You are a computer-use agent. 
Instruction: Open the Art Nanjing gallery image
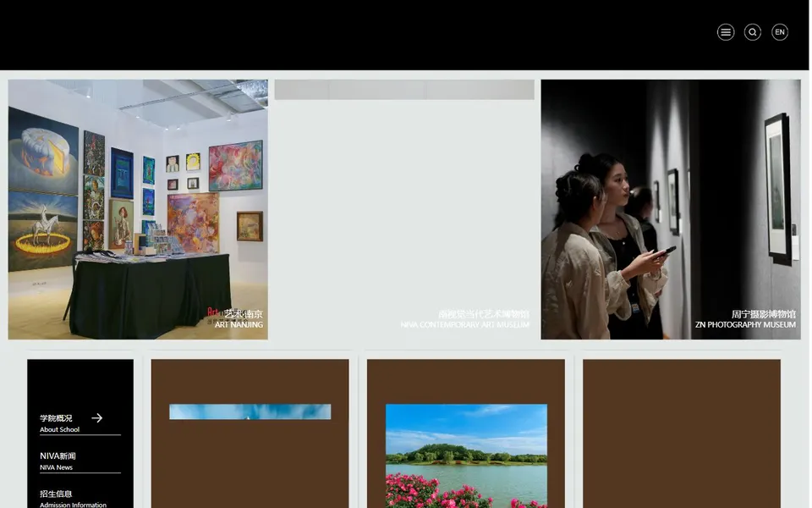point(138,209)
